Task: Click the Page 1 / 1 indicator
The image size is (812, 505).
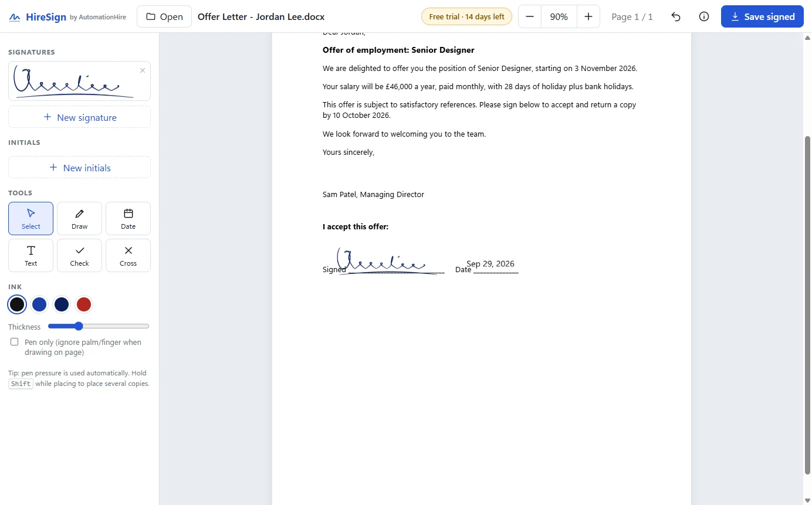Action: (632, 16)
